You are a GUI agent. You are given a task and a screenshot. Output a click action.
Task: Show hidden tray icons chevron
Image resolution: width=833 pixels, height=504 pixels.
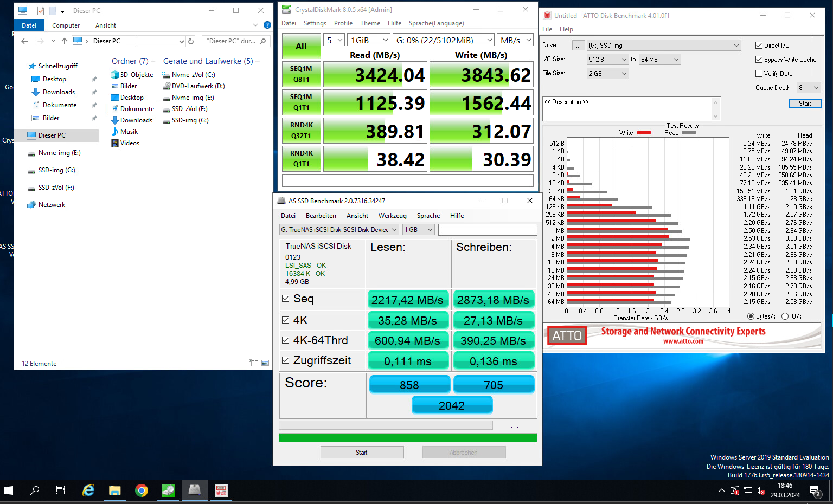pos(721,491)
